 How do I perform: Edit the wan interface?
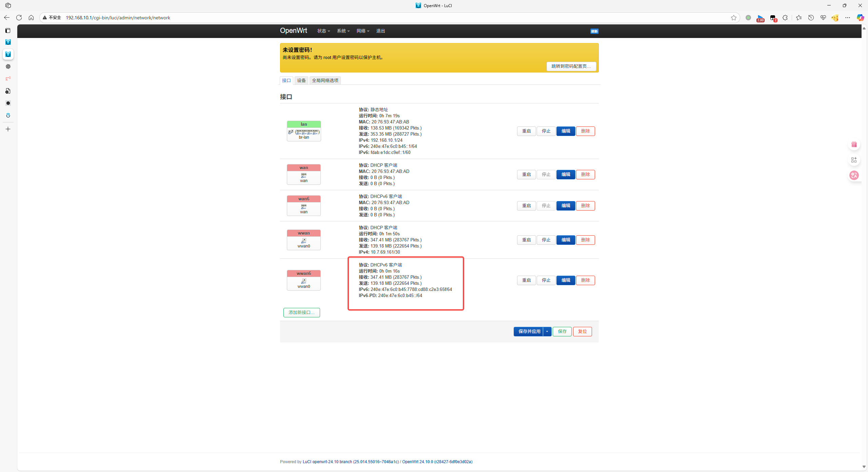pos(566,175)
